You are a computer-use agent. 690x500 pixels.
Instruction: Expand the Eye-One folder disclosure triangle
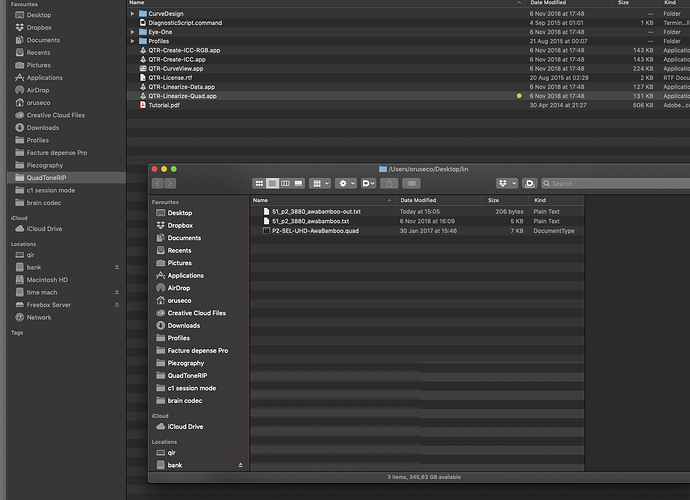(133, 32)
